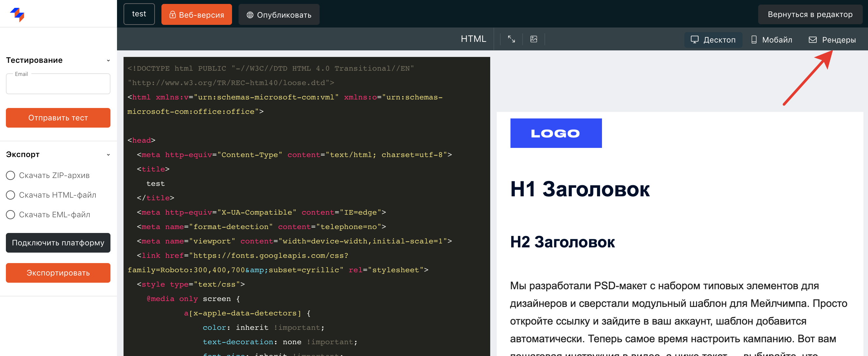868x356 pixels.
Task: Click Отправить тест button
Action: [58, 118]
